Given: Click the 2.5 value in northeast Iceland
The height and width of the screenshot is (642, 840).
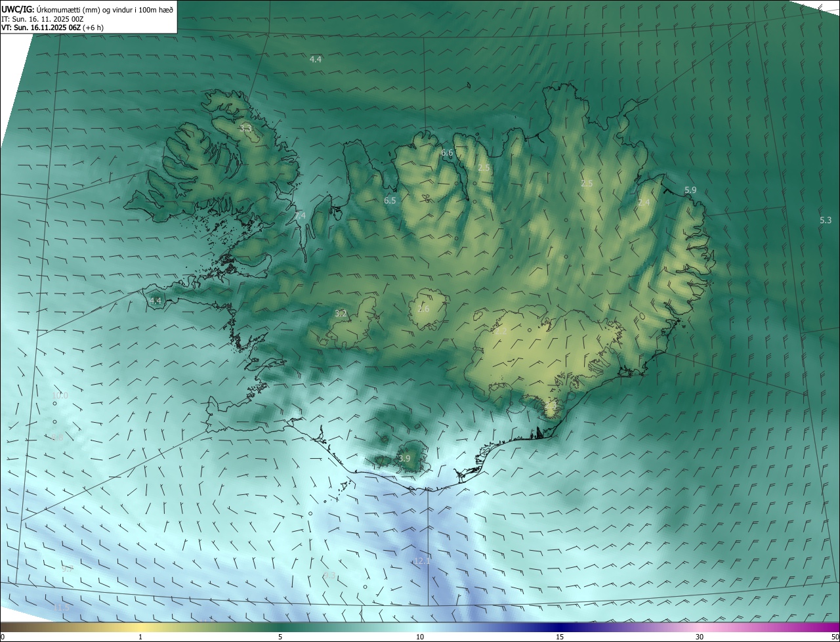Looking at the screenshot, I should tap(587, 183).
